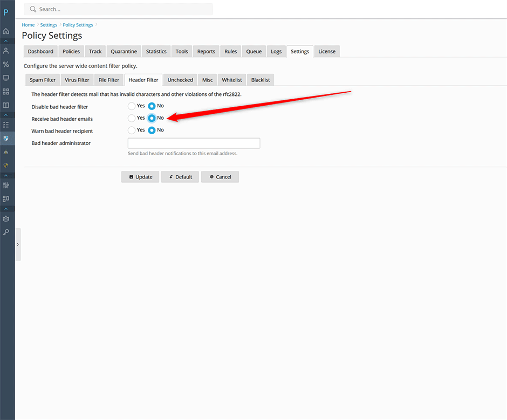Image resolution: width=507 pixels, height=420 pixels.
Task: Click the magnifier icon in search bar
Action: [x=33, y=9]
